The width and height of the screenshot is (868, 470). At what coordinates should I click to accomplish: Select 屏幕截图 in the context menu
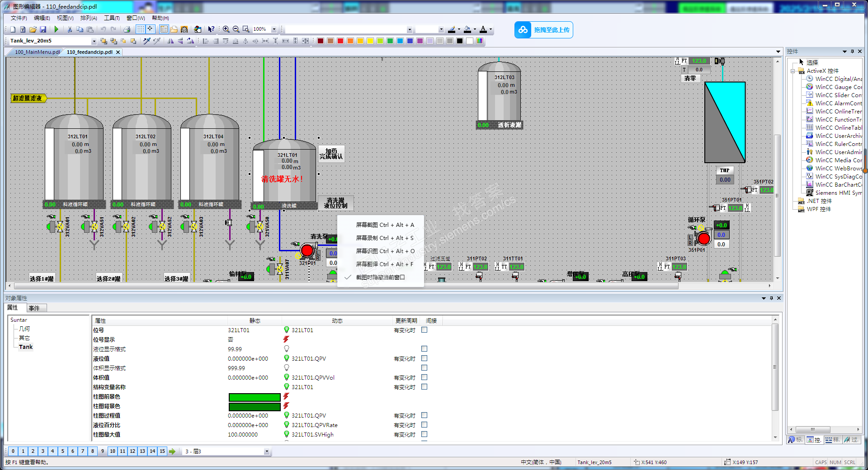(x=385, y=225)
